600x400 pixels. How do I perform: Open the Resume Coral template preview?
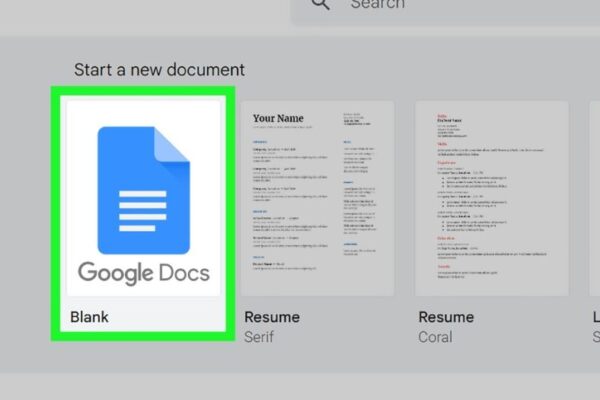point(493,198)
